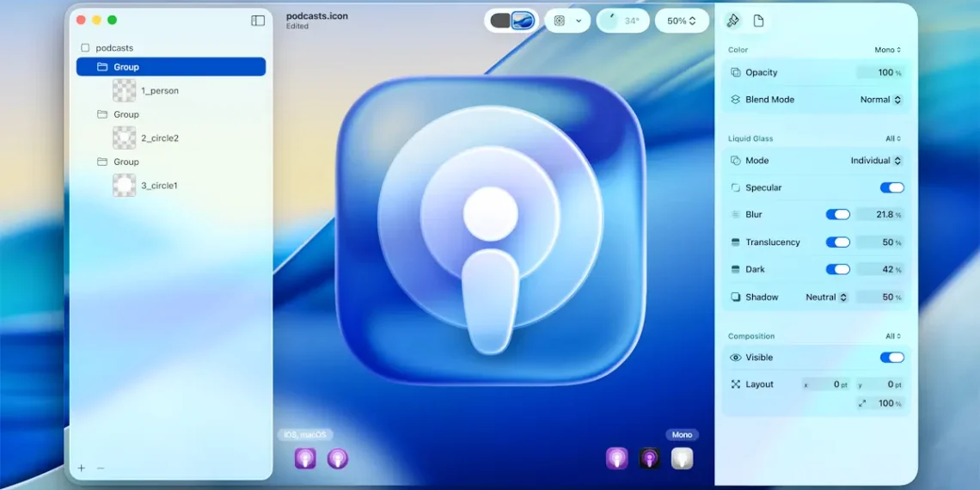This screenshot has width=980, height=490.
Task: Click the Liquid Glass Mode icon
Action: [736, 161]
